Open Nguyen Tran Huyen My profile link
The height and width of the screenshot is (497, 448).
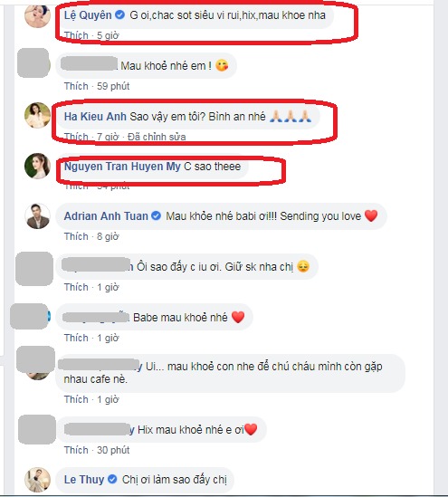pos(122,167)
